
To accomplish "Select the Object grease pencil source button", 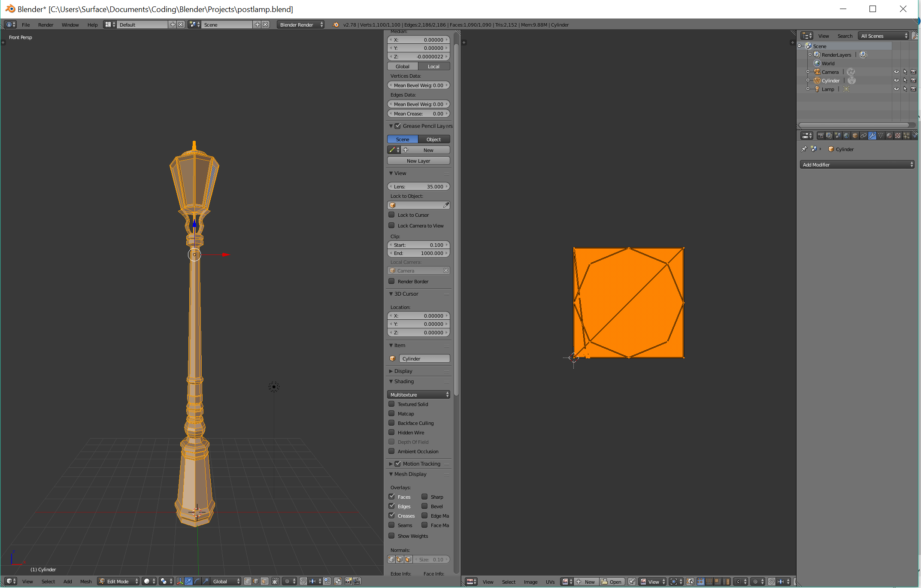I will pyautogui.click(x=434, y=139).
